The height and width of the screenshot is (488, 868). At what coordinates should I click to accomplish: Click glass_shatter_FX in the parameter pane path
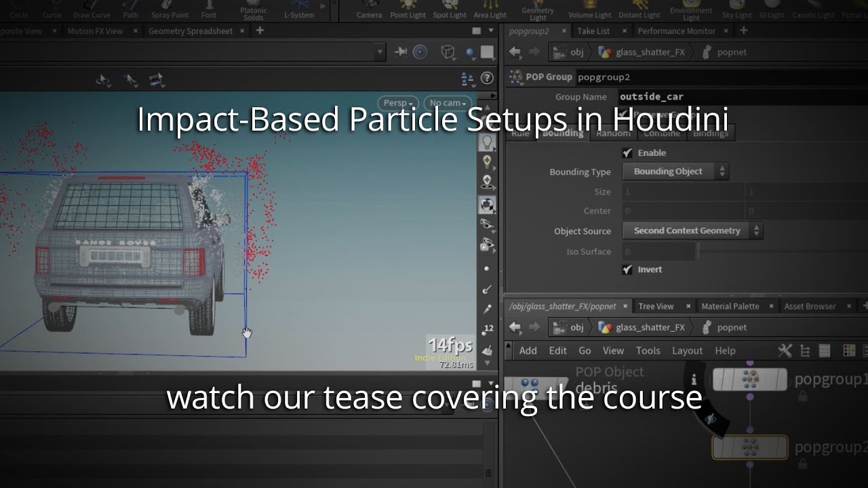point(650,52)
